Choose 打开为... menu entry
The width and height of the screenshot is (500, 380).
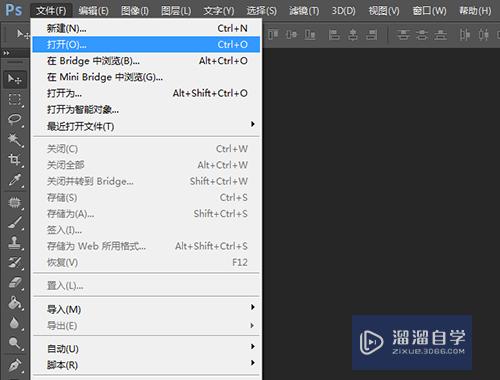pyautogui.click(x=146, y=93)
